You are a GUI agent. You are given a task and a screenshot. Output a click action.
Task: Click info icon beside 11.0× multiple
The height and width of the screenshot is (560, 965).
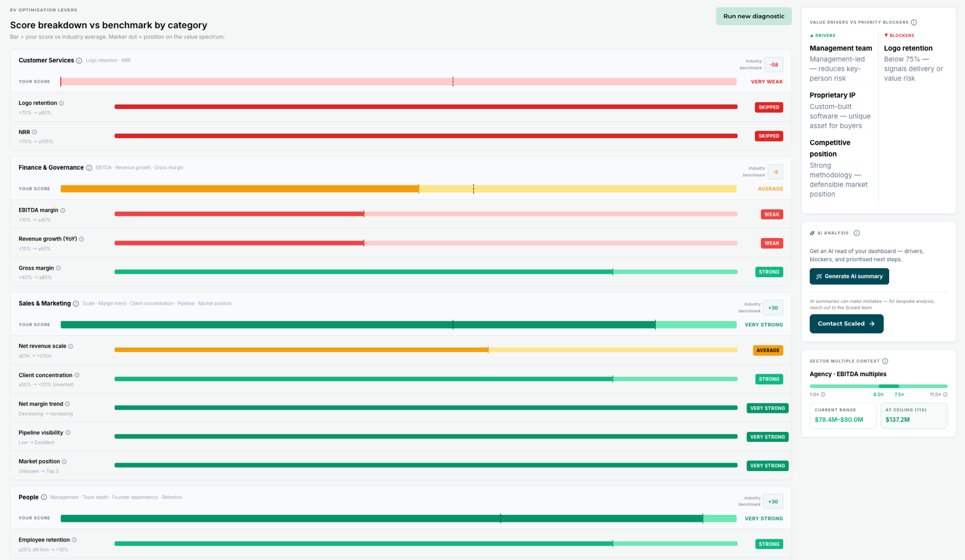[x=945, y=395]
